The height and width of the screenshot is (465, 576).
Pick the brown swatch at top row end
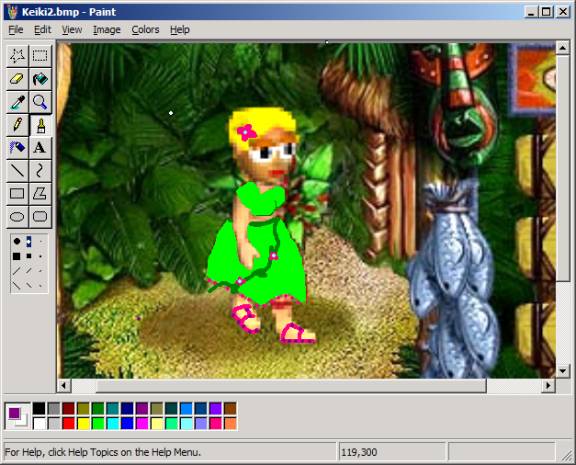point(230,408)
